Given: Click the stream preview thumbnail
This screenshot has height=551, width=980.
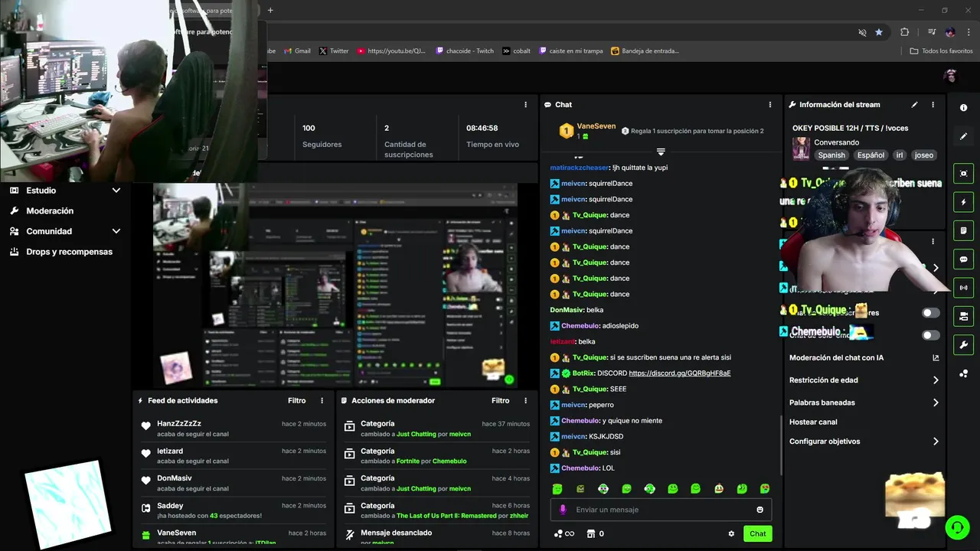Looking at the screenshot, I should pyautogui.click(x=335, y=286).
